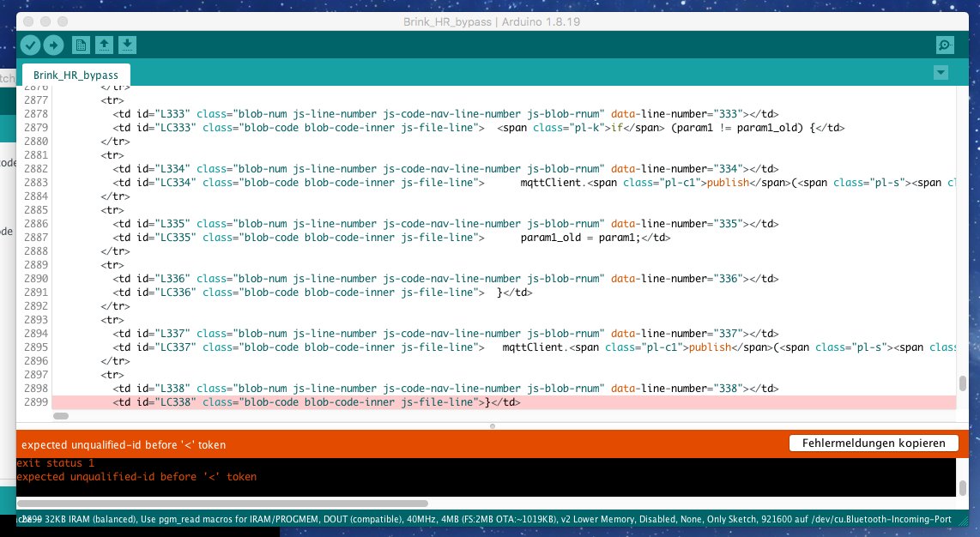980x537 pixels.
Task: Click the console horizontal scrollbar thumb
Action: click(222, 504)
